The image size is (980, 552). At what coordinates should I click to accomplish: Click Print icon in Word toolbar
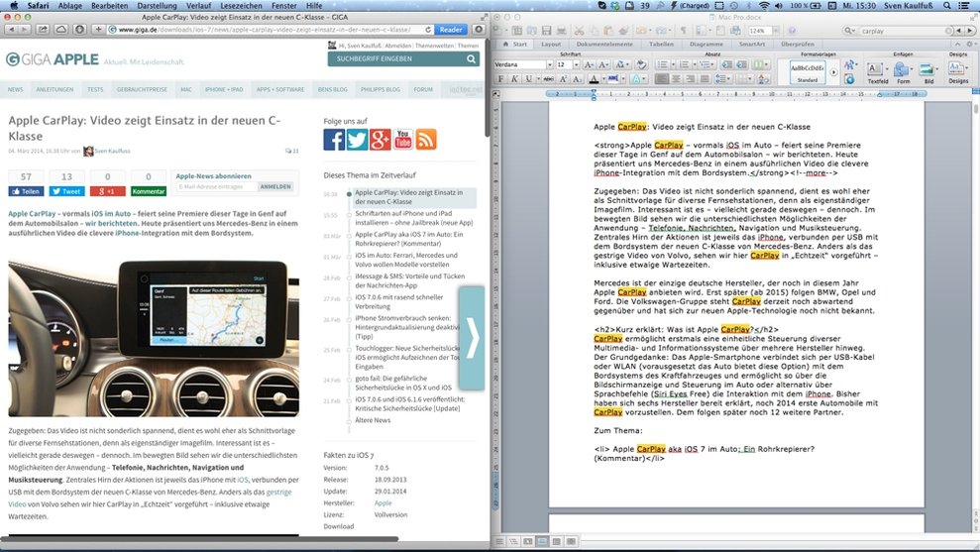(561, 30)
